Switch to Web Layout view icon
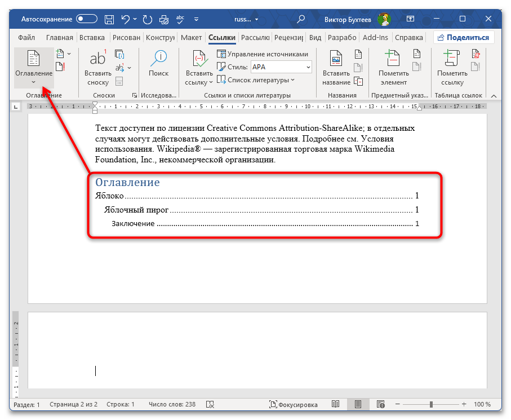 click(381, 404)
